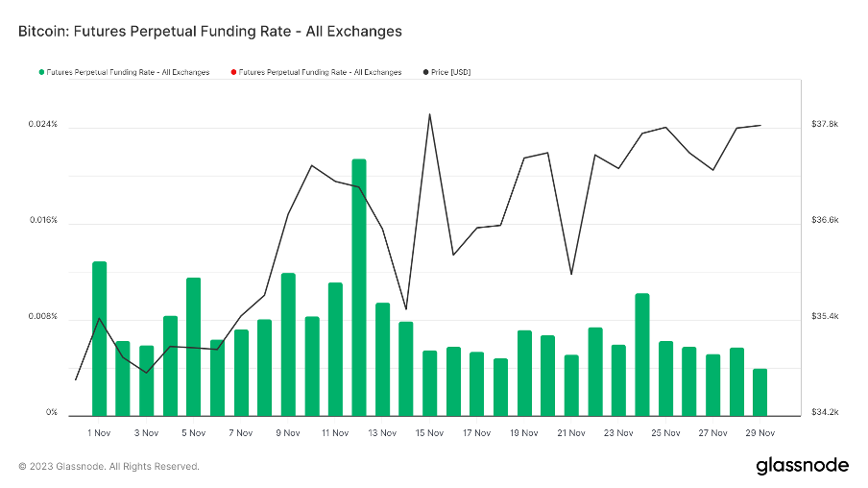The height and width of the screenshot is (488, 868).
Task: Click the "0.024%" left axis label
Action: click(x=42, y=125)
